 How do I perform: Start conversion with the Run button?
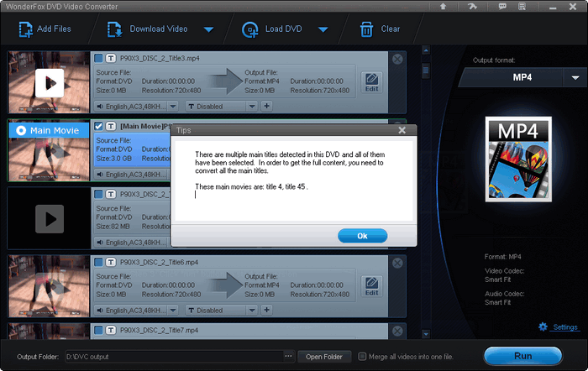(522, 356)
